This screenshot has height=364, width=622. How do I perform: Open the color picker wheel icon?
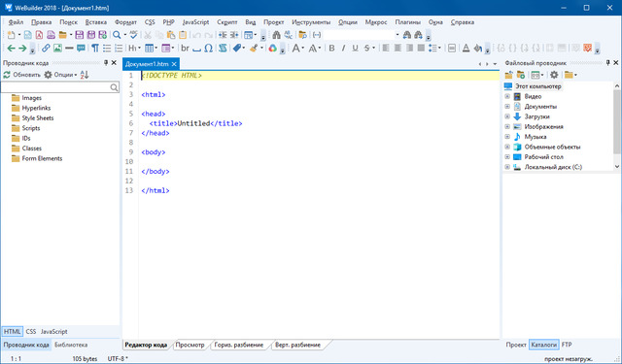tap(272, 49)
